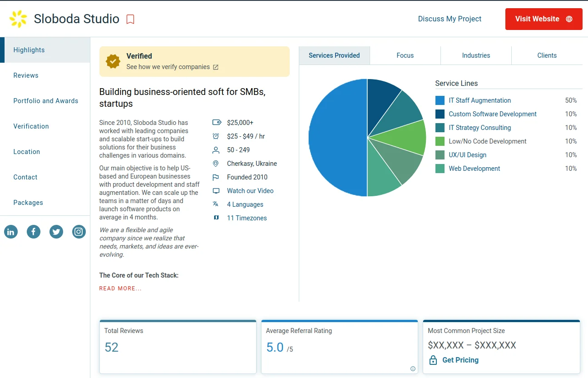588x378 pixels.
Task: Click the translate icon by 4 Languages
Action: tap(216, 204)
